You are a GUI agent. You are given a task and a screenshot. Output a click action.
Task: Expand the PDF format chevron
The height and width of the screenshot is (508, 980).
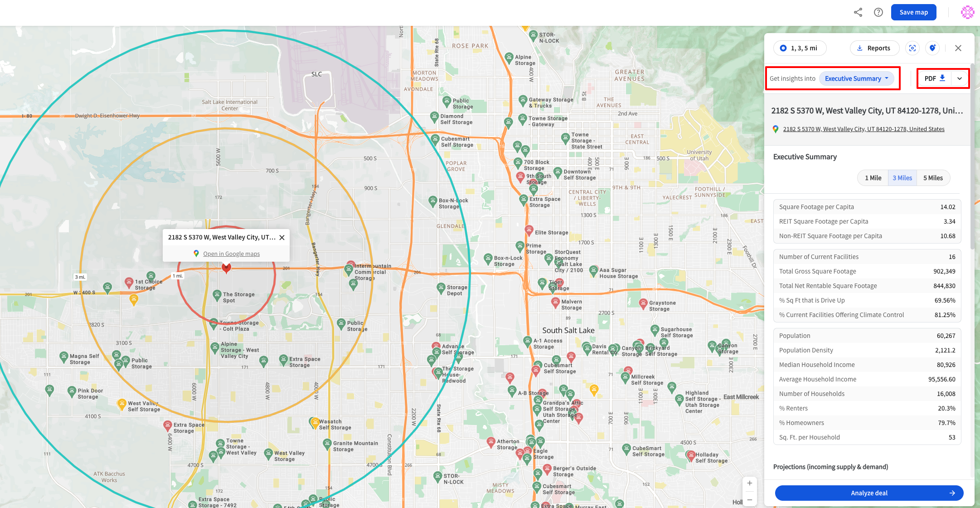click(960, 78)
